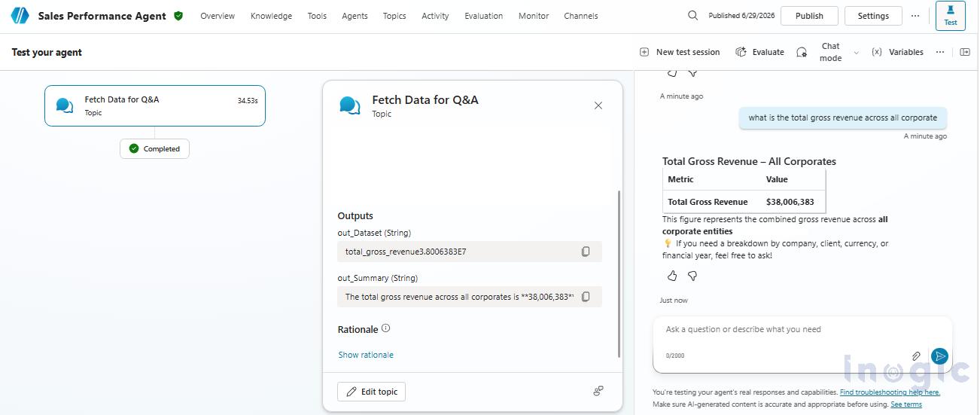Start a New test session

[x=680, y=52]
